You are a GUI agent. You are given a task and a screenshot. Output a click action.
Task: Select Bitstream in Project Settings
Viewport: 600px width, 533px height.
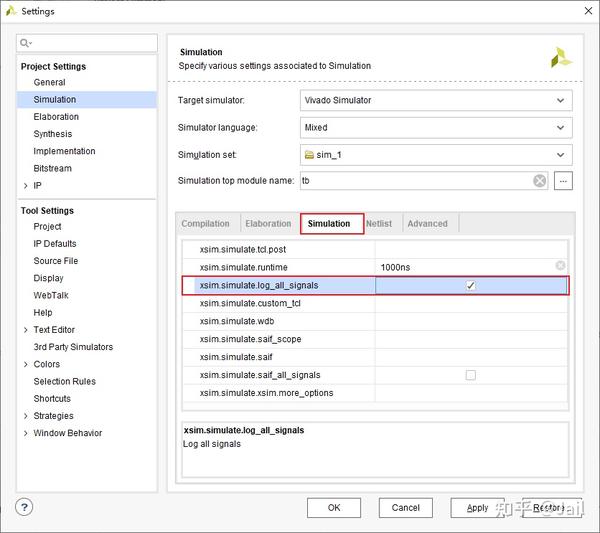52,168
